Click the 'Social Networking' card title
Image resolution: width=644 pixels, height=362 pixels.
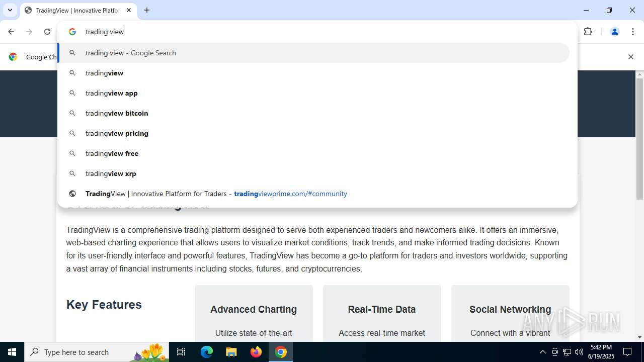click(x=510, y=309)
